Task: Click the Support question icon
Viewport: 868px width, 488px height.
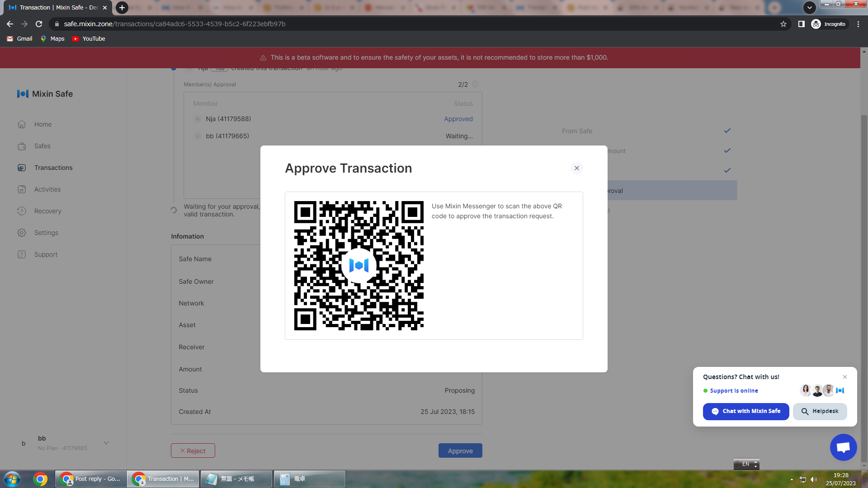Action: [22, 254]
